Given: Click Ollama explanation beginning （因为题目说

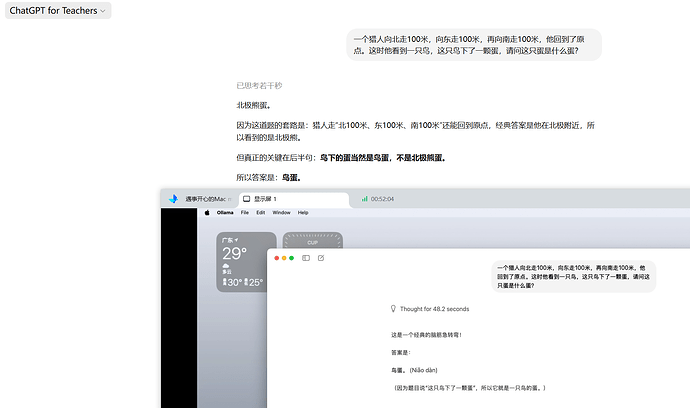Looking at the screenshot, I should click(x=469, y=388).
